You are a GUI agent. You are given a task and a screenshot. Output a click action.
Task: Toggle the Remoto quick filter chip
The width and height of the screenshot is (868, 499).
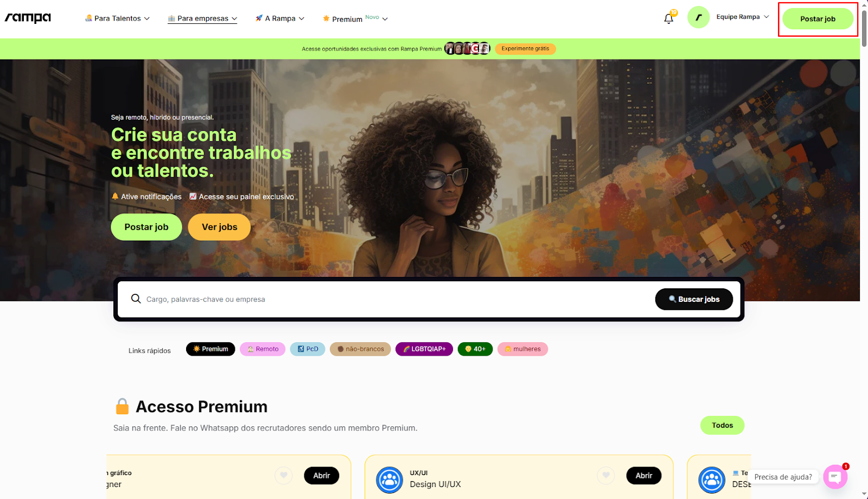pyautogui.click(x=263, y=349)
